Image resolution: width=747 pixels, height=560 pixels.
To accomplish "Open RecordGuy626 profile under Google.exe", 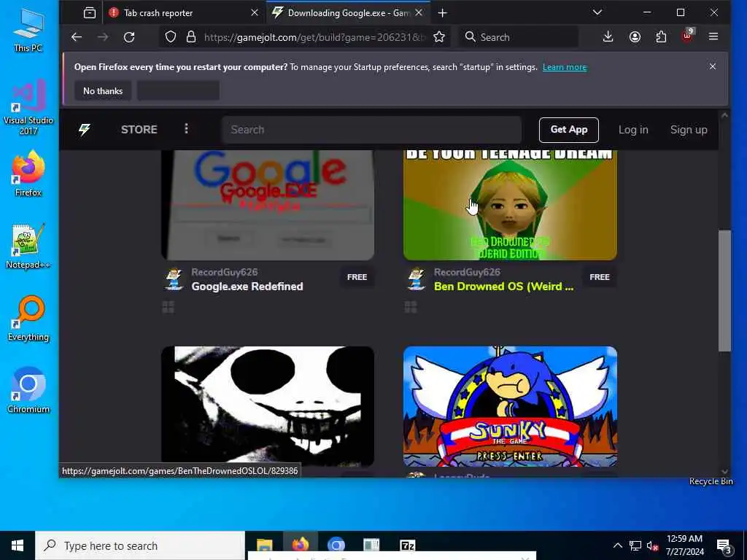I will (x=225, y=272).
